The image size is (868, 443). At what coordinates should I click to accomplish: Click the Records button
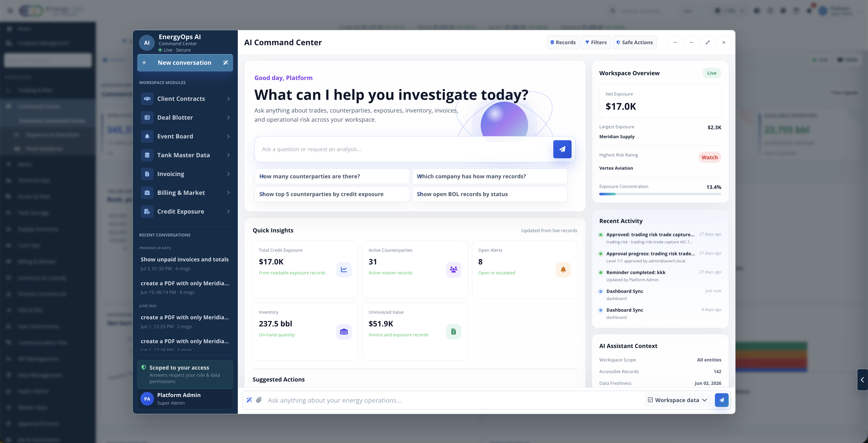click(563, 42)
